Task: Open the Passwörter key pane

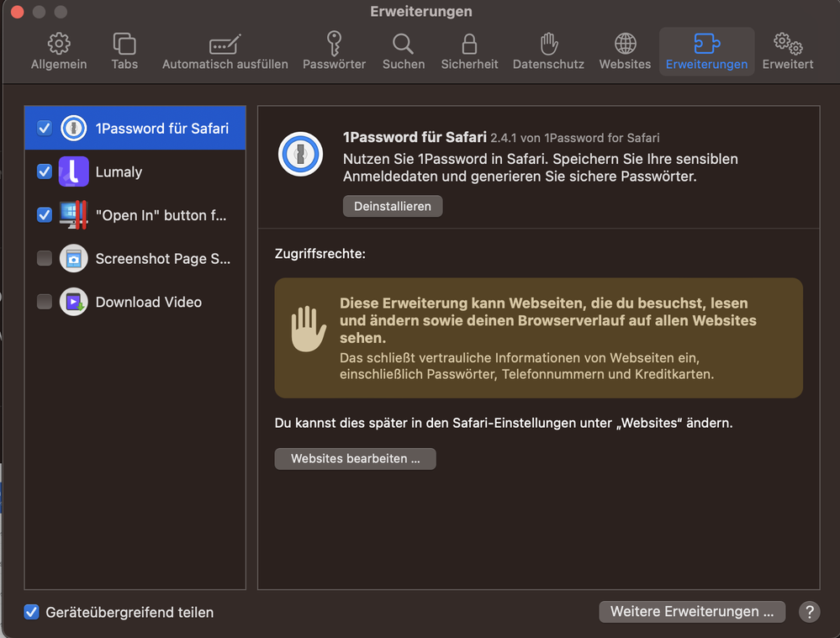Action: (334, 51)
